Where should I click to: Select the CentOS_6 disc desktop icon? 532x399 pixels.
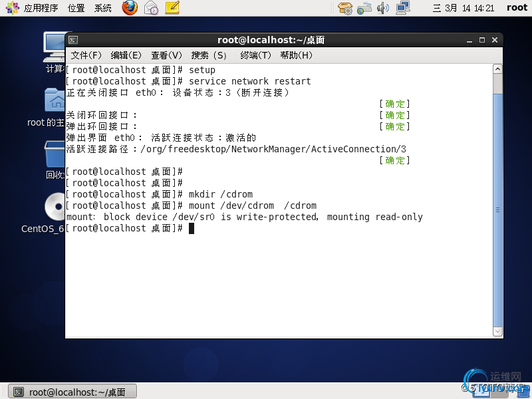tap(43, 213)
